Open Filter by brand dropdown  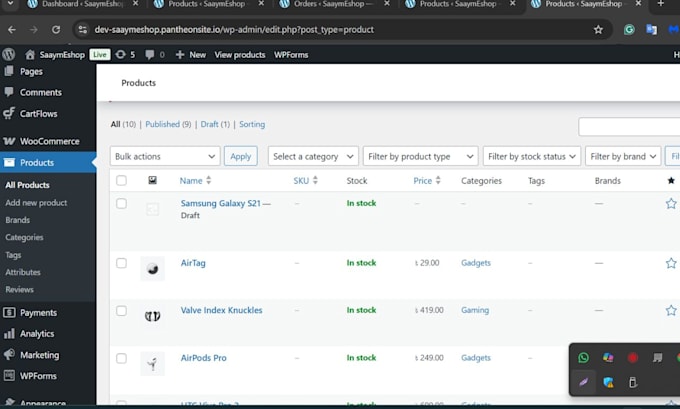click(x=623, y=156)
